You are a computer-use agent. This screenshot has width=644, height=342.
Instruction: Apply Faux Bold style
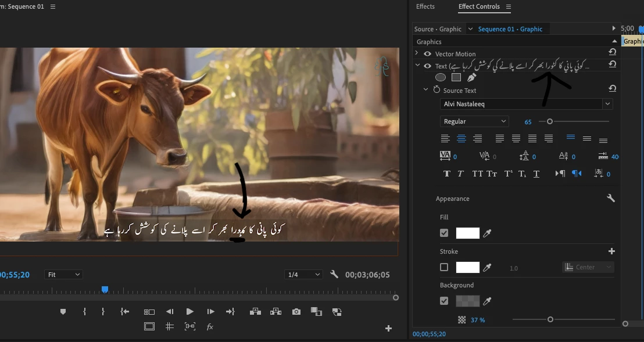tap(447, 174)
